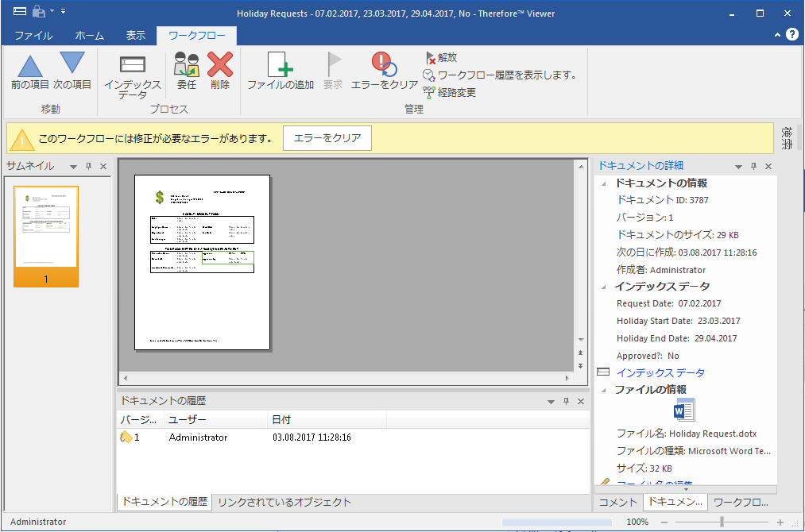805x532 pixels.
Task: Click the quick access index data icon in title bar
Action: point(20,11)
